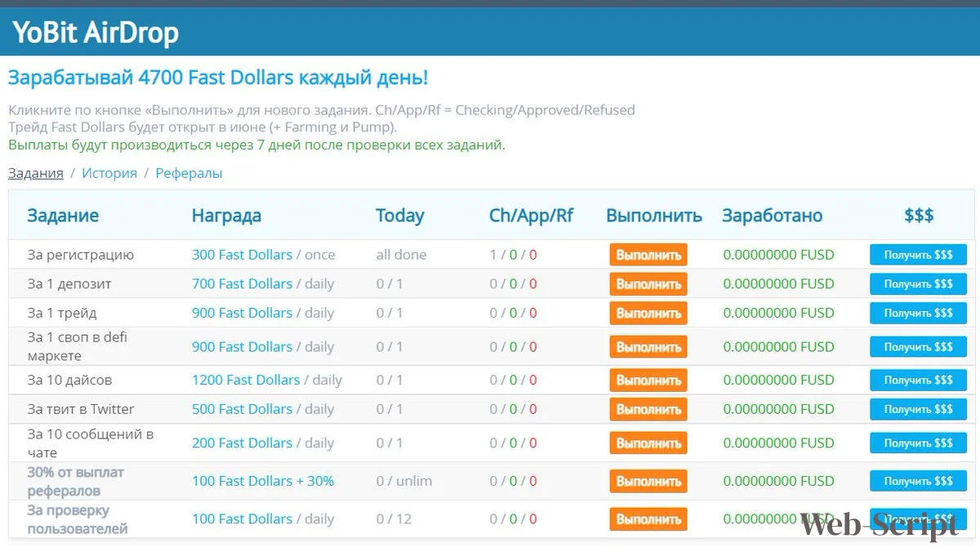Image resolution: width=980 pixels, height=552 pixels.
Task: Click Выполнить for За 10 дайсов
Action: coord(648,381)
